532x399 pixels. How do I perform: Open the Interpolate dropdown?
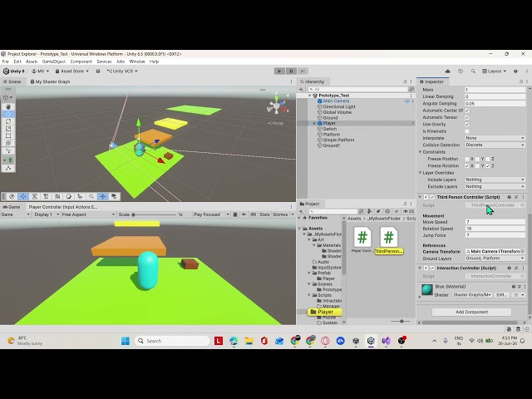(495, 138)
